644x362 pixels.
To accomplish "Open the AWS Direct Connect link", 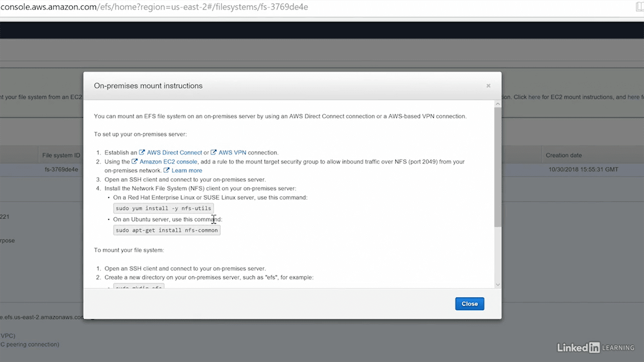I will [x=174, y=153].
